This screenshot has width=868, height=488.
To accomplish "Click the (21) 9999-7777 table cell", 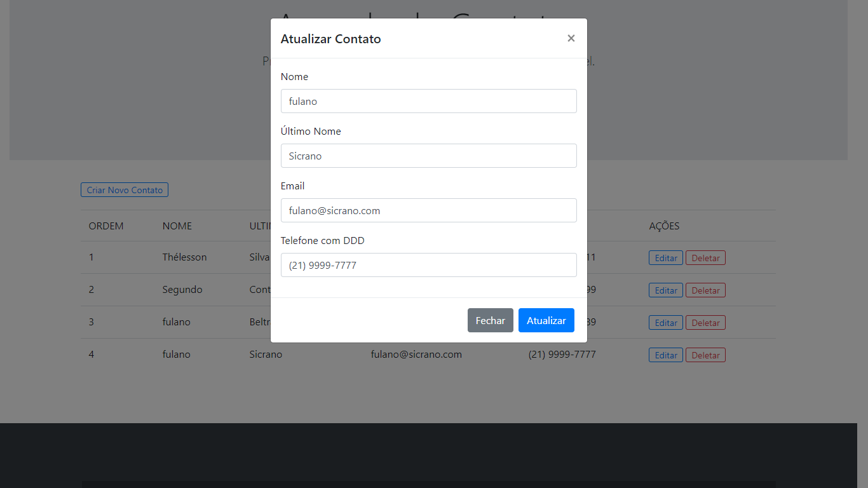I will click(562, 354).
